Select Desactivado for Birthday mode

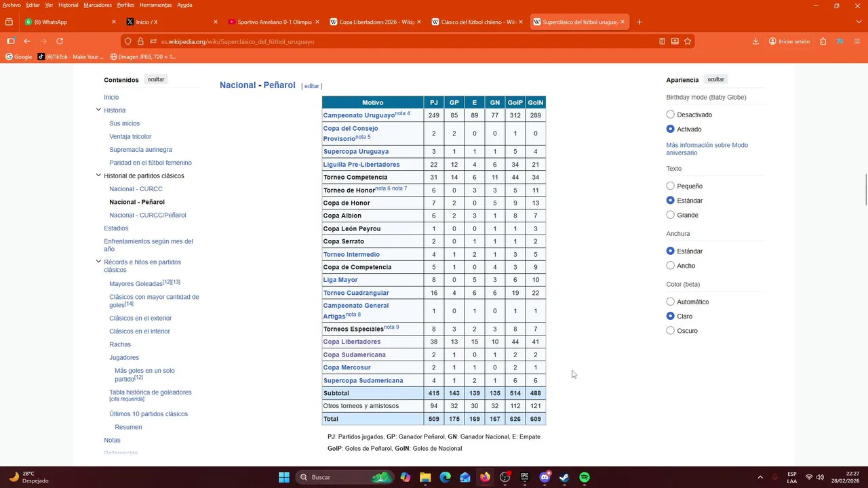pyautogui.click(x=670, y=115)
